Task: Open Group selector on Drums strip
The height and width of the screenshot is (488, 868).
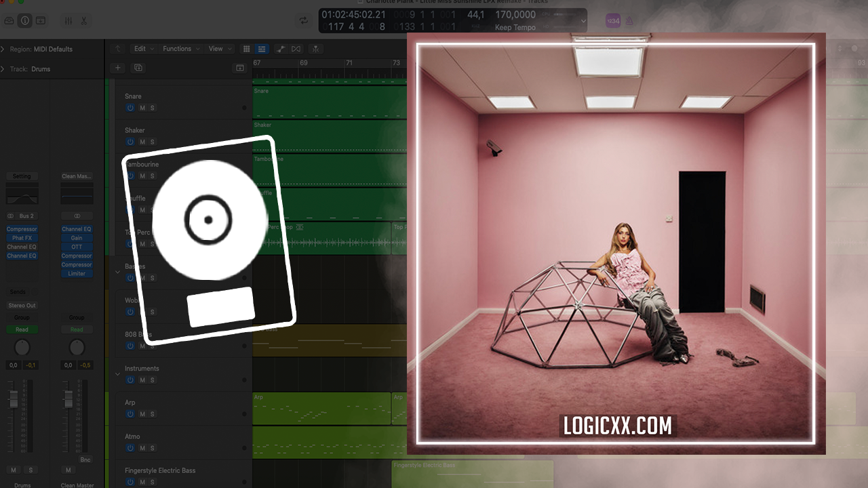Action: click(x=22, y=317)
